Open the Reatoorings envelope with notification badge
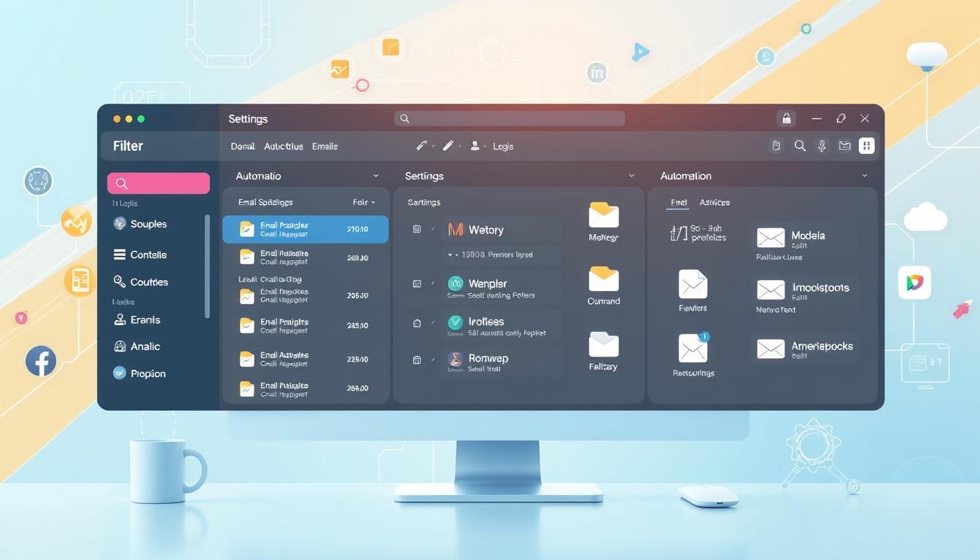The image size is (980, 560). click(693, 348)
